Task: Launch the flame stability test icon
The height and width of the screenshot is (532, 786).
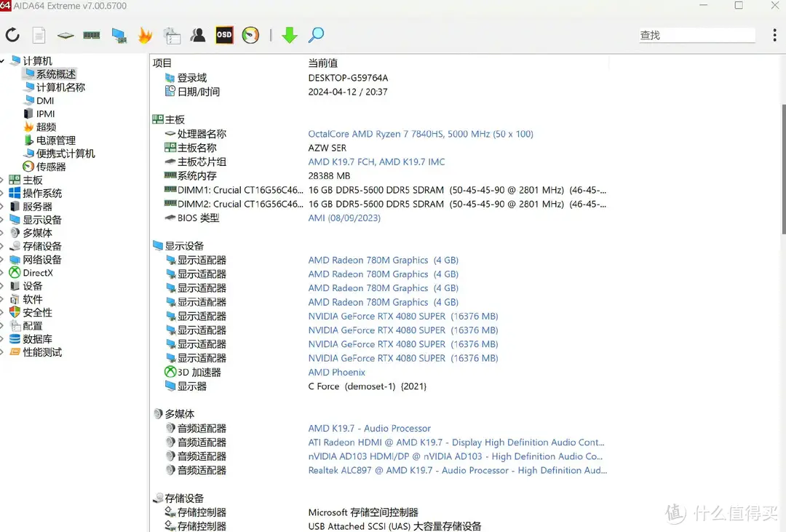Action: point(145,35)
